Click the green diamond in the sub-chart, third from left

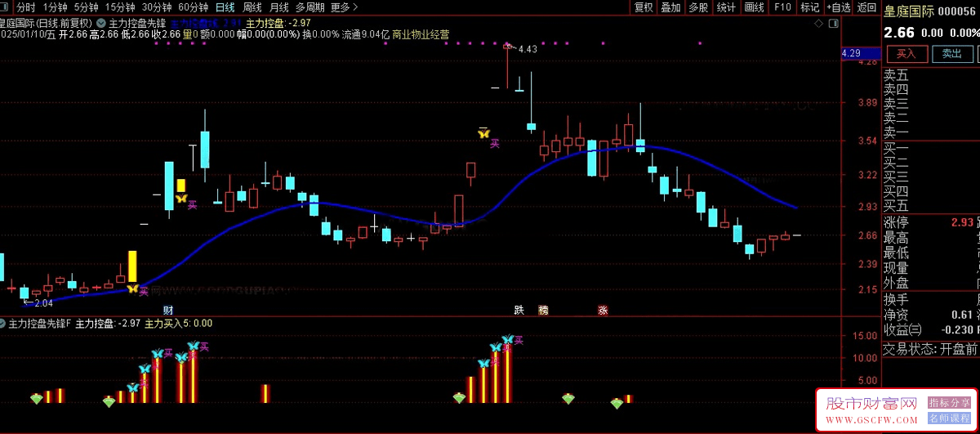click(460, 398)
